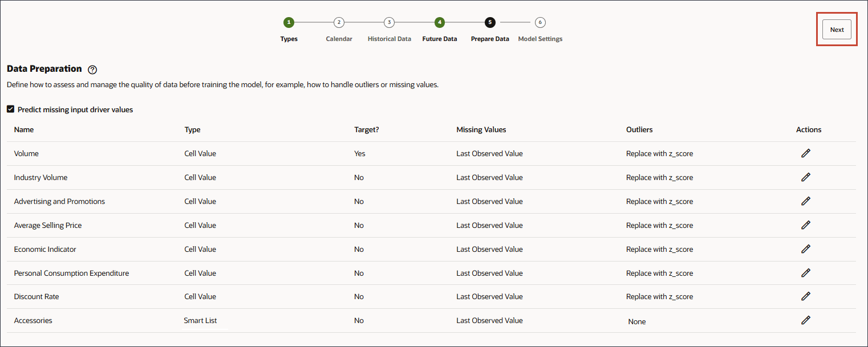This screenshot has width=868, height=347.
Task: Click the Outliers column header
Action: pyautogui.click(x=639, y=130)
